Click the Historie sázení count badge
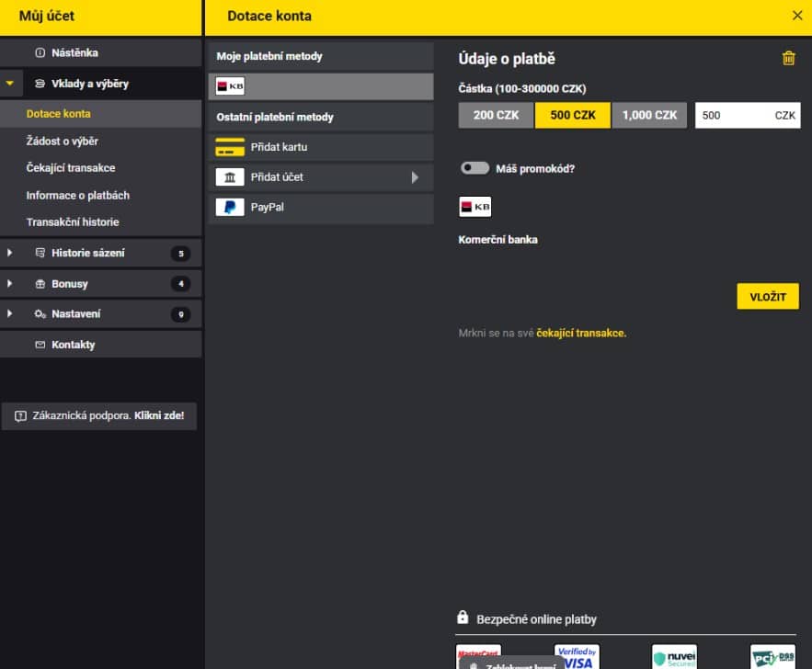The width and height of the screenshot is (812, 669). [181, 254]
